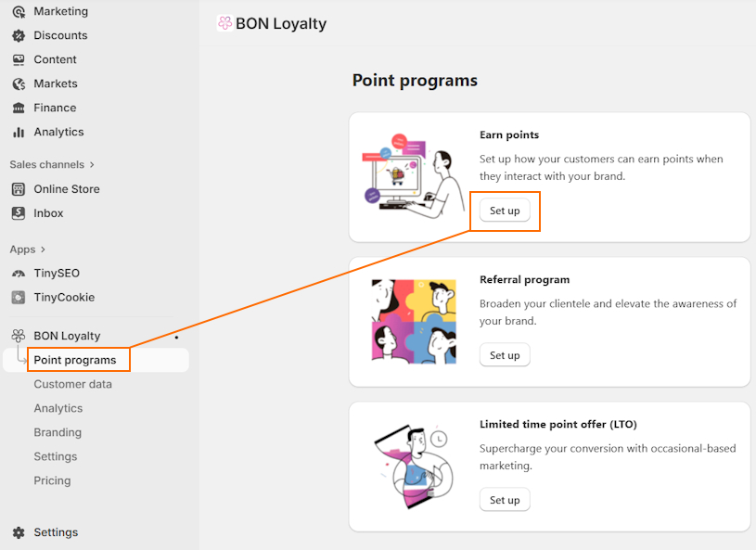Open Finance from its bank icon

[x=19, y=108]
